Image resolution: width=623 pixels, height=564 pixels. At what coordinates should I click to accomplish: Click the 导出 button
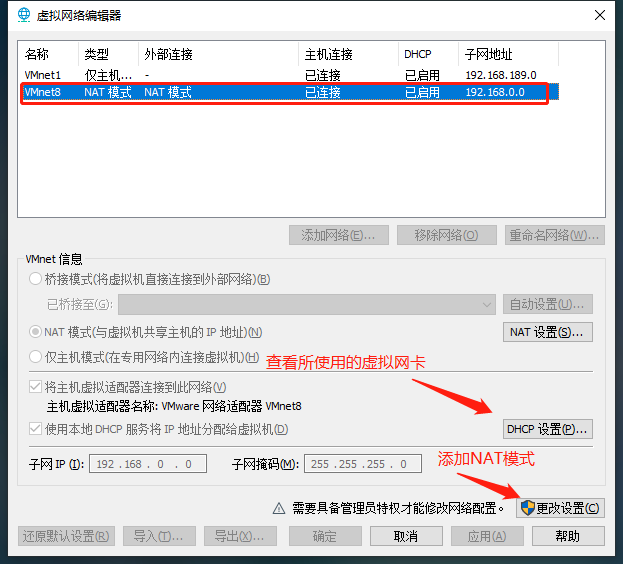point(240,536)
